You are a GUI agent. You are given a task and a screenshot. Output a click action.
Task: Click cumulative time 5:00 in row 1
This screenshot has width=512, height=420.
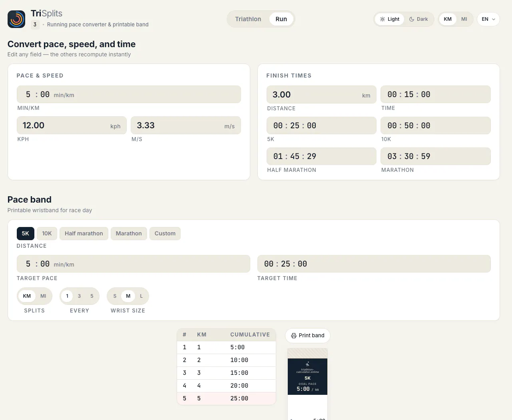237,347
